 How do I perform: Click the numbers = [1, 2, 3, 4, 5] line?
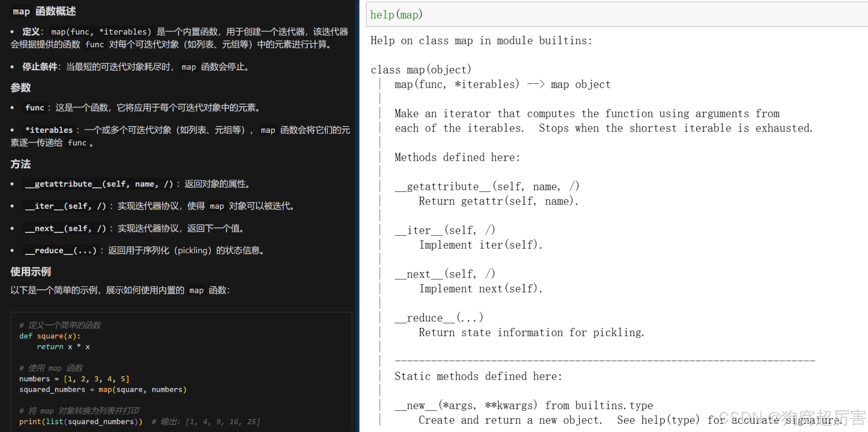(x=74, y=379)
